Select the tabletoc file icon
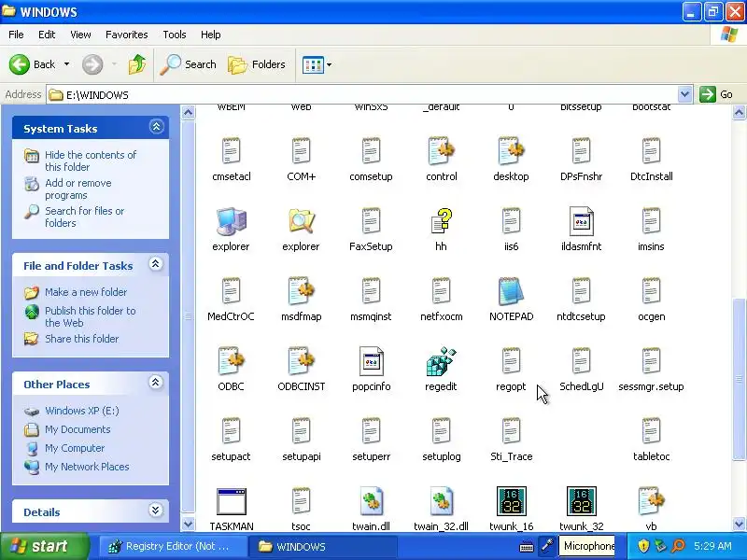Screen dimensions: 747x560 [651, 431]
